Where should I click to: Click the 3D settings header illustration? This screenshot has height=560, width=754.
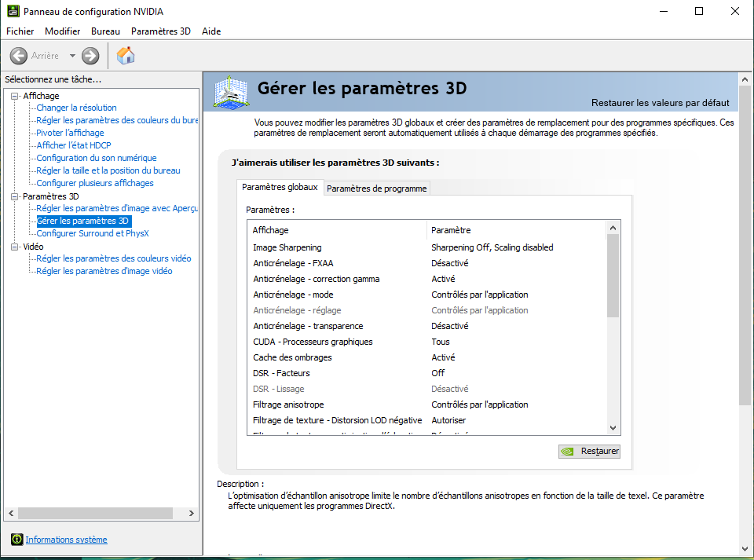click(x=231, y=91)
